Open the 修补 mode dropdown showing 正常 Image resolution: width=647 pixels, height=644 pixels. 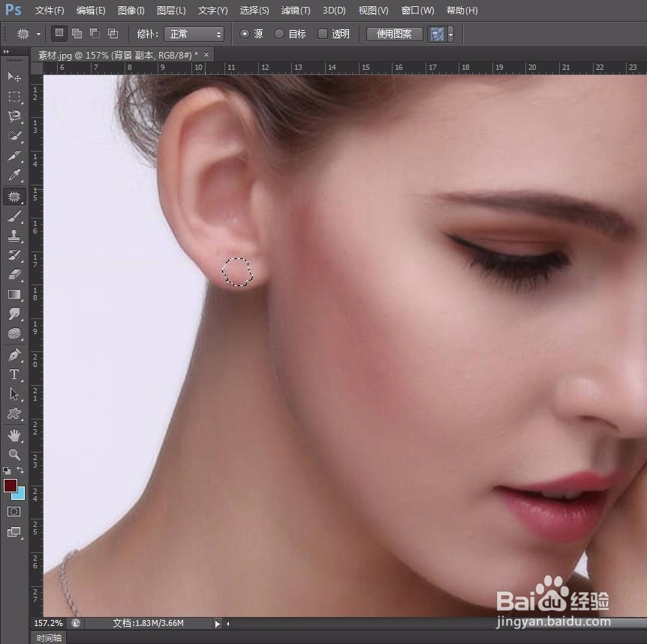194,34
